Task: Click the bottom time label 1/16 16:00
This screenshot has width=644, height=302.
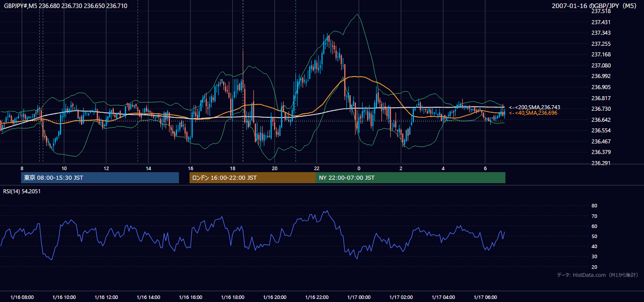Action: pos(190,297)
